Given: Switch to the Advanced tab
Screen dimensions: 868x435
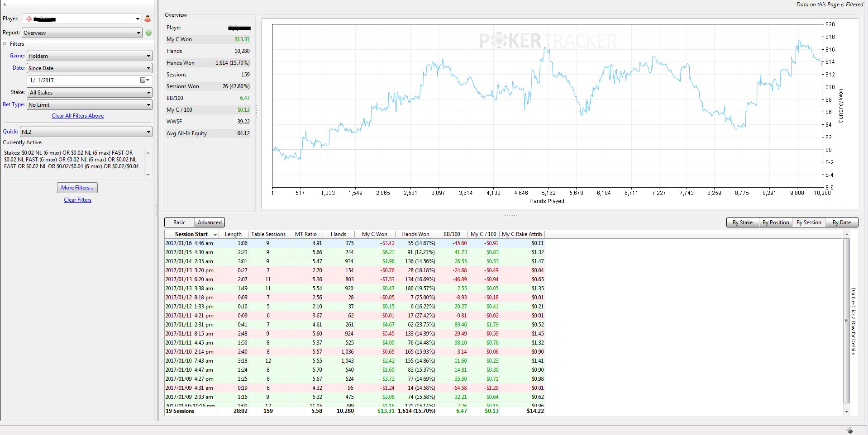Looking at the screenshot, I should point(210,222).
